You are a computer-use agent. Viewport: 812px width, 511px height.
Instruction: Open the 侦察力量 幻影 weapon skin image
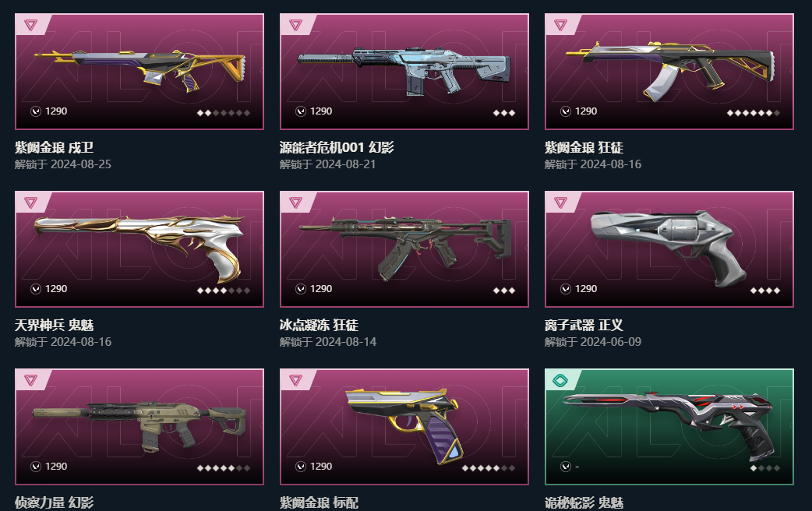point(139,427)
